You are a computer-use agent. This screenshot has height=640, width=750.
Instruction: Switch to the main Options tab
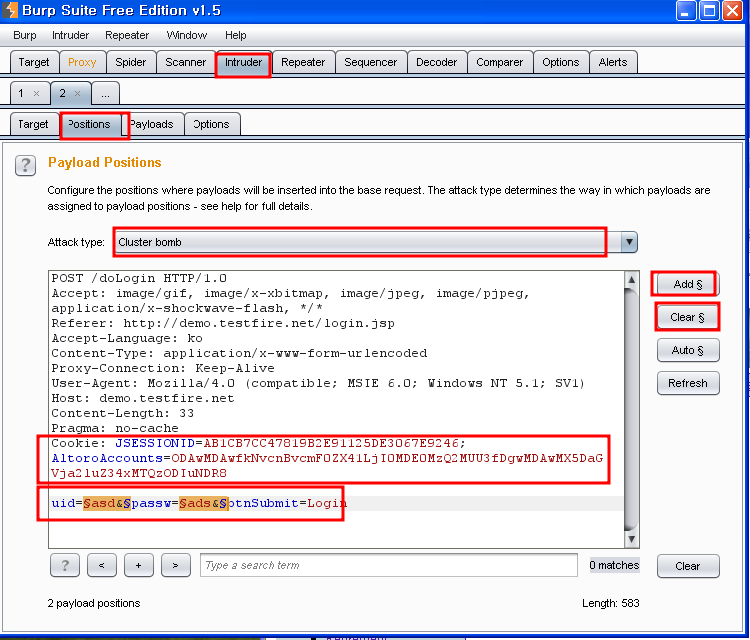pyautogui.click(x=561, y=62)
